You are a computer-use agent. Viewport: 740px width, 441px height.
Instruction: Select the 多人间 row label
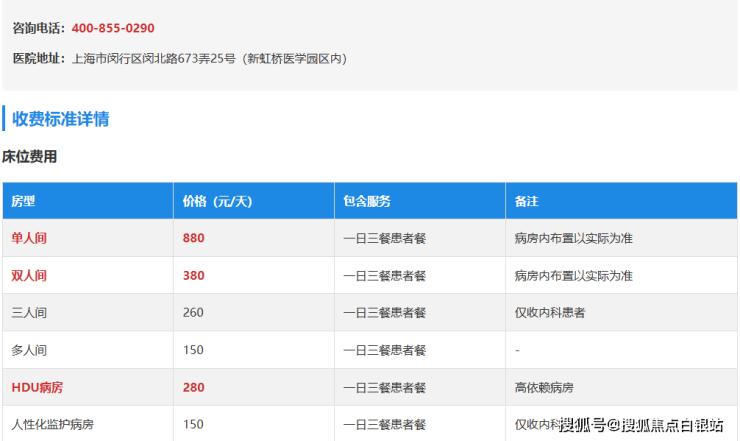[x=29, y=350]
